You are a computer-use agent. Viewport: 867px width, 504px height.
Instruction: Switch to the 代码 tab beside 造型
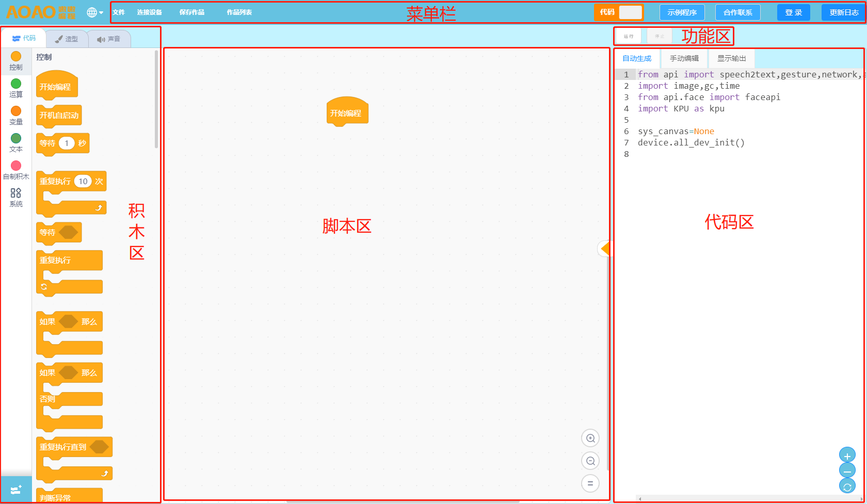tap(24, 38)
